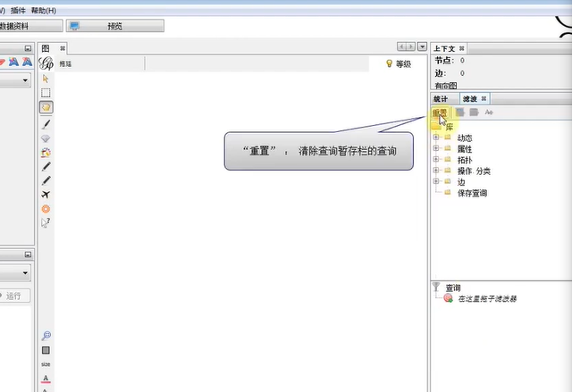Image resolution: width=572 pixels, height=392 pixels.
Task: Click the 在这里拖子滤波器 placeholder
Action: point(487,299)
